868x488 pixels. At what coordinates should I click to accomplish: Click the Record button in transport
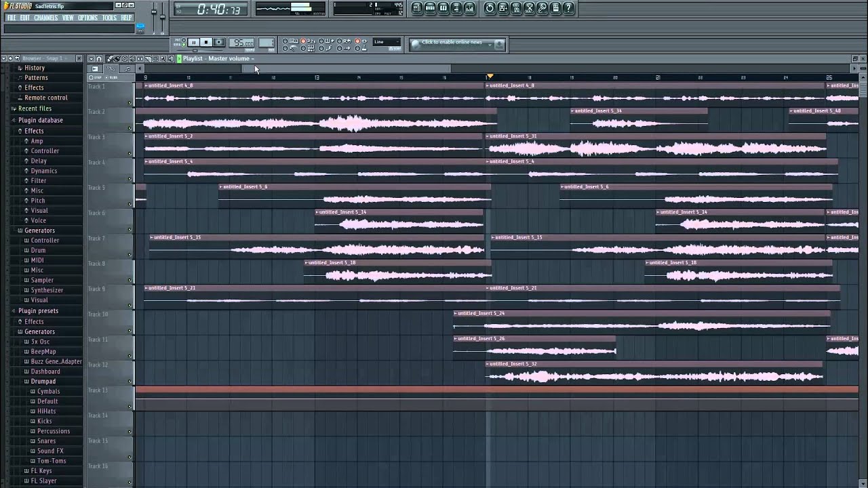219,42
